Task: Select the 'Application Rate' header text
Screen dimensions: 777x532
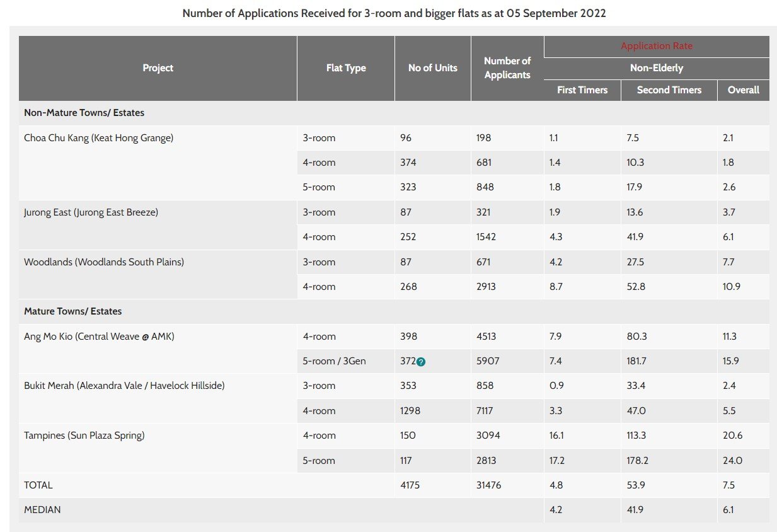Action: (657, 46)
